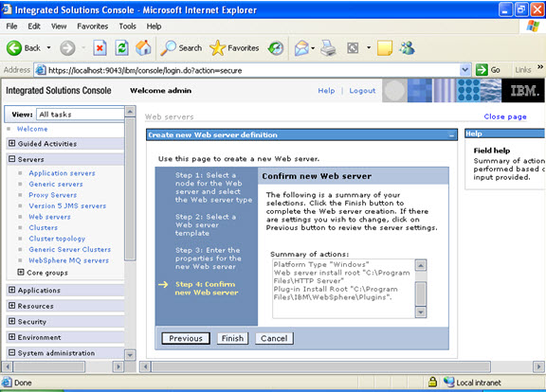The image size is (546, 392).
Task: Open the Help menu in the menu bar
Action: pyautogui.click(x=154, y=27)
